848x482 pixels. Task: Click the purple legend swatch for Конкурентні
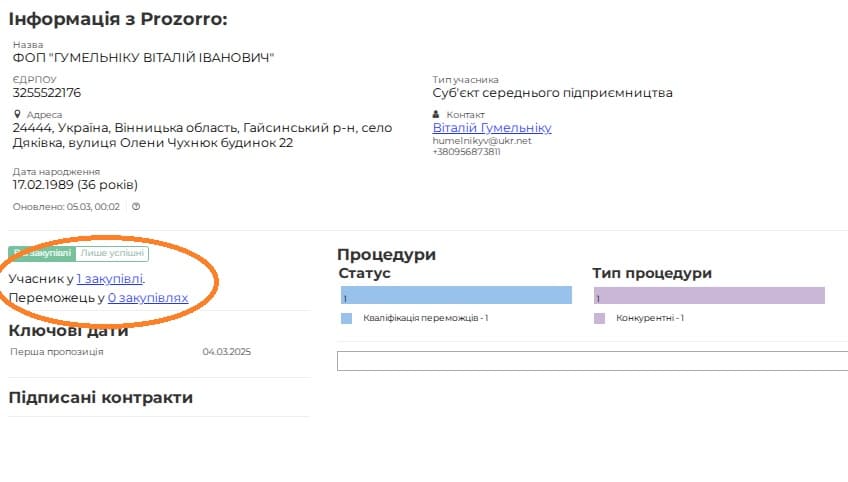tap(599, 318)
